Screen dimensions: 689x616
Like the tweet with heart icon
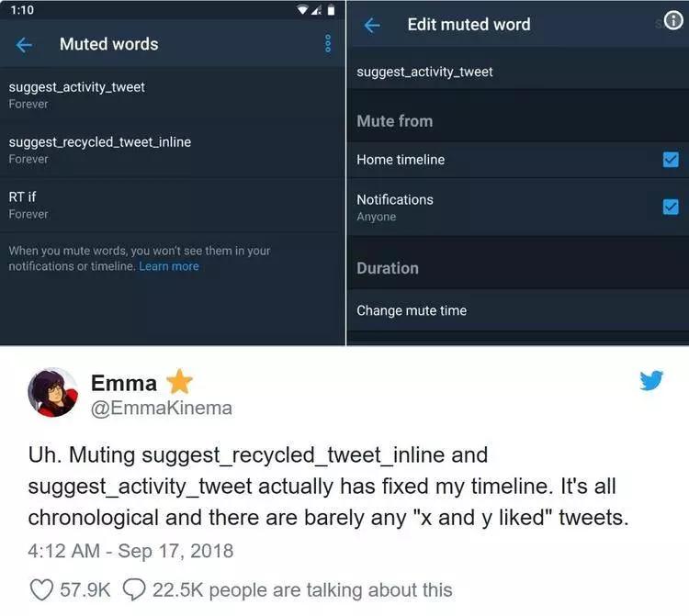tap(42, 588)
